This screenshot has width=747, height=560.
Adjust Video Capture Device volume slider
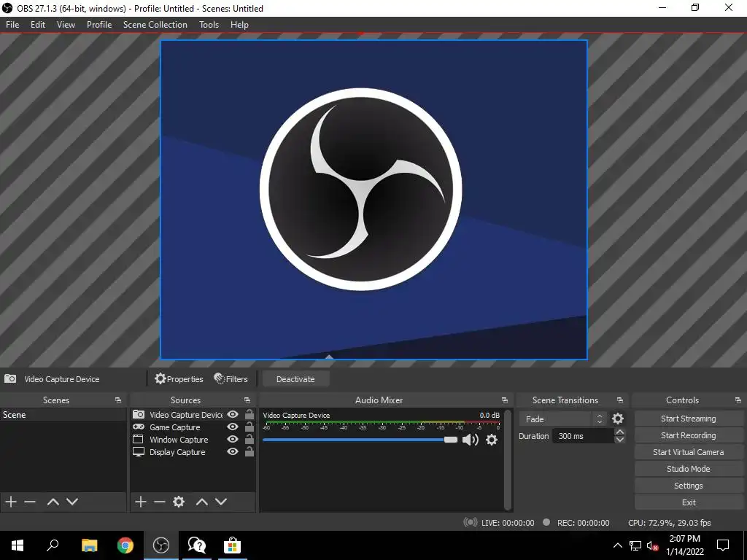pos(360,440)
